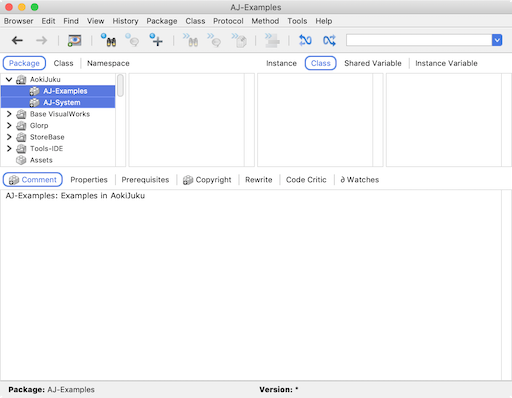Expand the Base VisualWorks bundle
Viewport: 512px width, 398px height.
coord(9,114)
